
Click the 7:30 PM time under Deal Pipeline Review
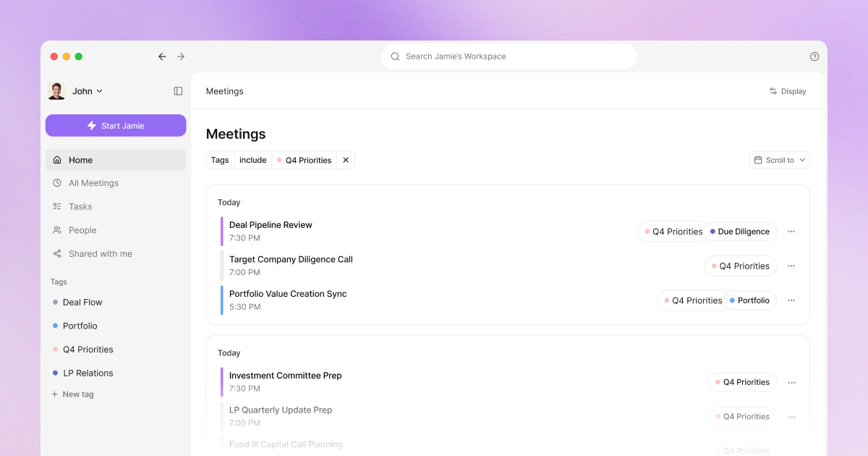pos(244,238)
